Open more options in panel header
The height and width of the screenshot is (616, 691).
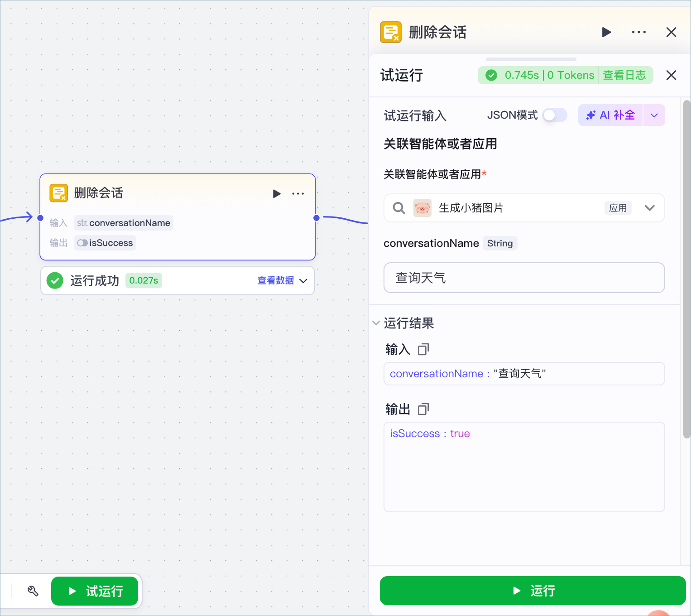point(639,32)
